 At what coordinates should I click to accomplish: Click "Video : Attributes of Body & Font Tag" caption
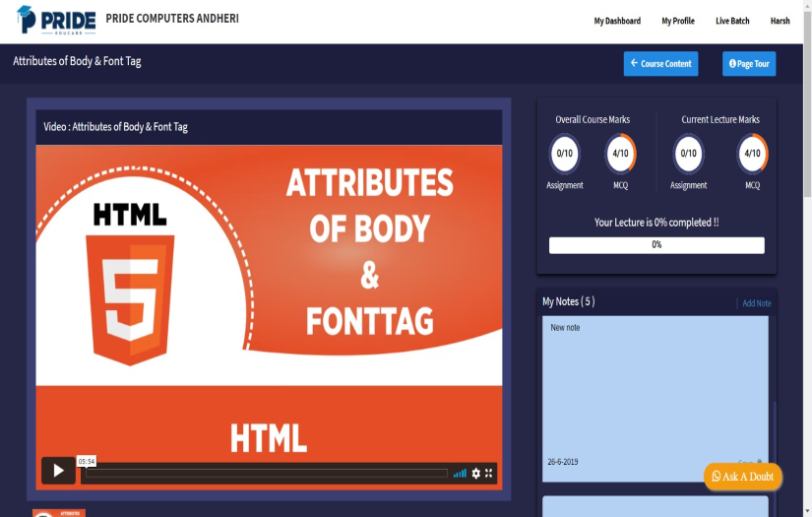tap(115, 127)
